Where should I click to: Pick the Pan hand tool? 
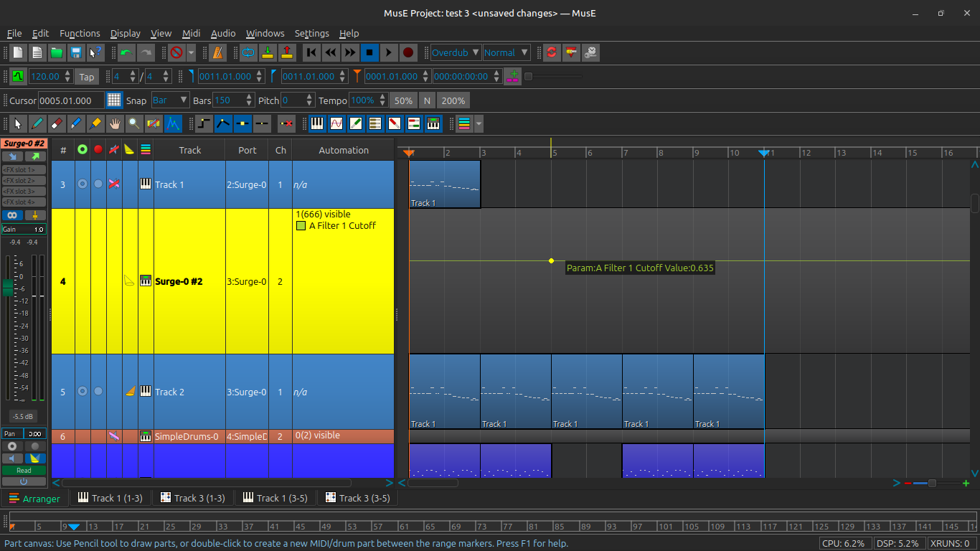tap(115, 124)
